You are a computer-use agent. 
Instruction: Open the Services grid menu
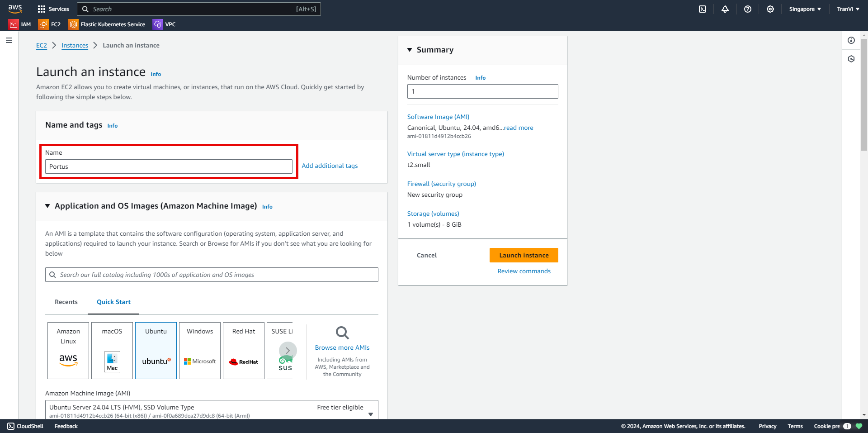pyautogui.click(x=53, y=9)
